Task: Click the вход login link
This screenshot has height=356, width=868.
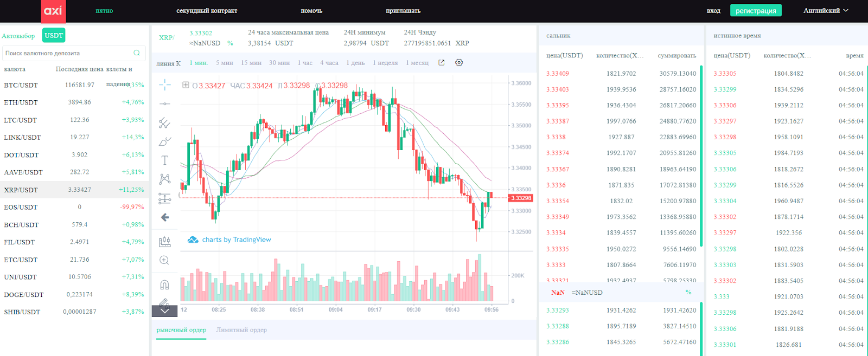Action: pyautogui.click(x=713, y=11)
